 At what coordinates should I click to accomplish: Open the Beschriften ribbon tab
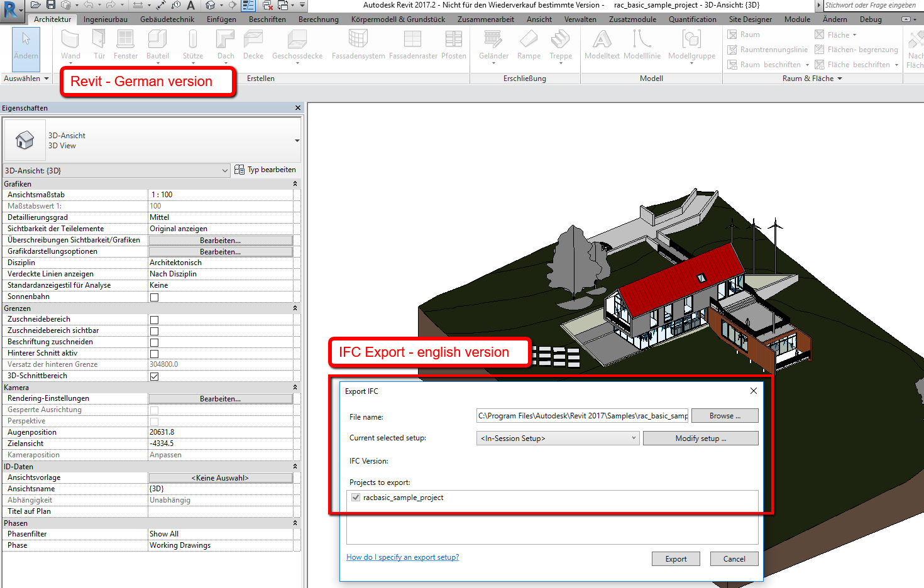[x=267, y=19]
